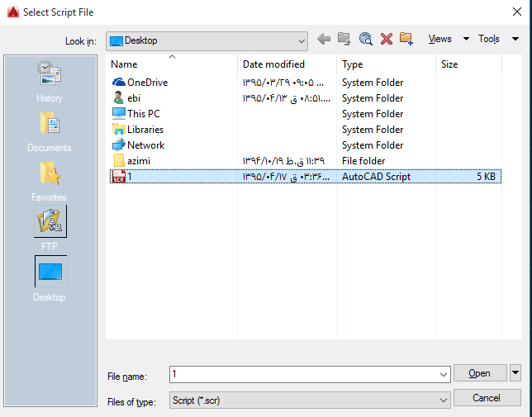
Task: Open the Views dropdown arrow
Action: point(466,39)
